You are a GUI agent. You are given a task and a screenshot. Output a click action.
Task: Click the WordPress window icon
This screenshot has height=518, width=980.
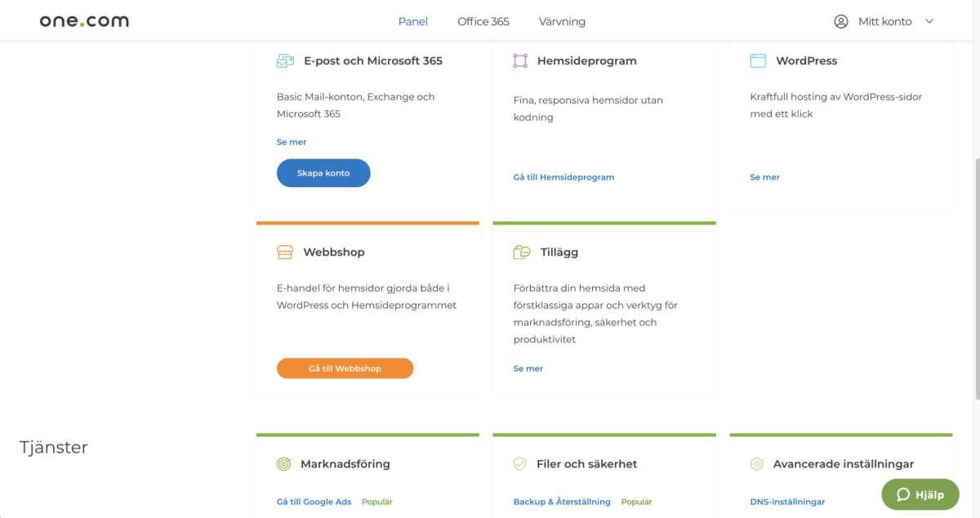point(758,60)
